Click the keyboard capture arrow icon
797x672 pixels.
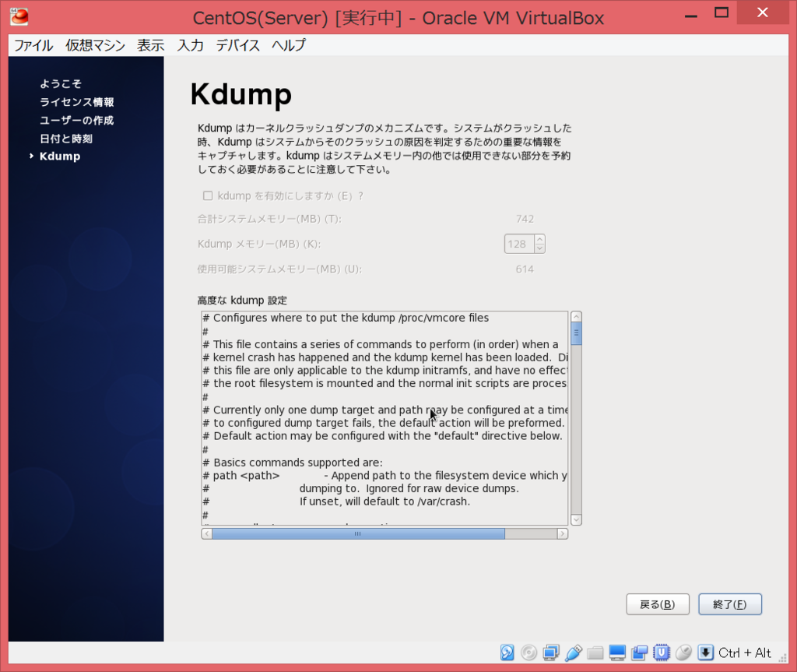click(705, 653)
